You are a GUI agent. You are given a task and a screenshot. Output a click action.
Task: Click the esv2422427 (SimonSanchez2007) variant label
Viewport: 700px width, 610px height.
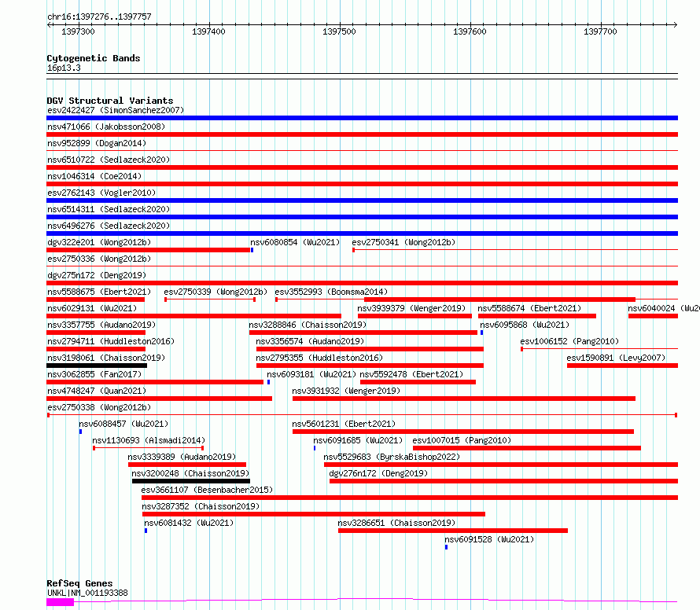pyautogui.click(x=116, y=110)
